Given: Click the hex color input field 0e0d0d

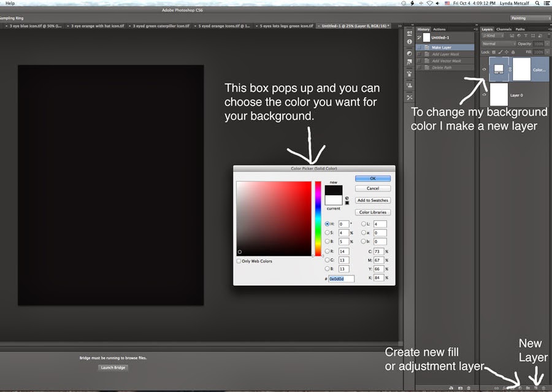Looking at the screenshot, I should point(340,279).
